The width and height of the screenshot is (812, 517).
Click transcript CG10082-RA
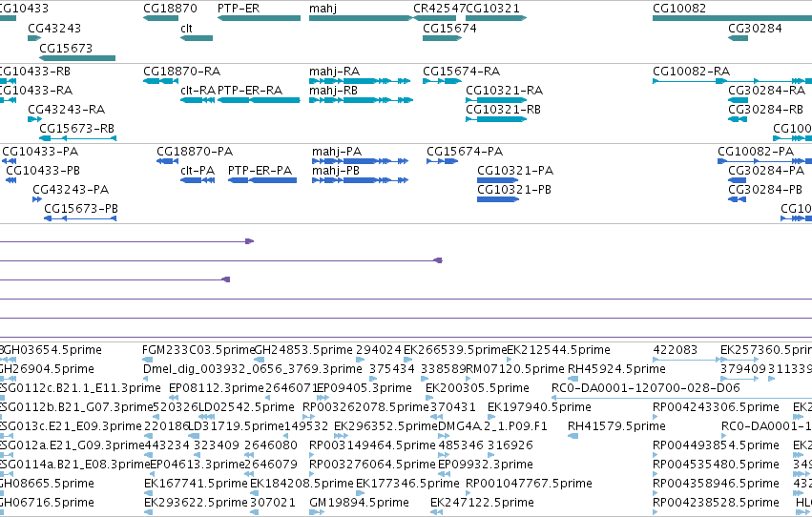click(732, 81)
